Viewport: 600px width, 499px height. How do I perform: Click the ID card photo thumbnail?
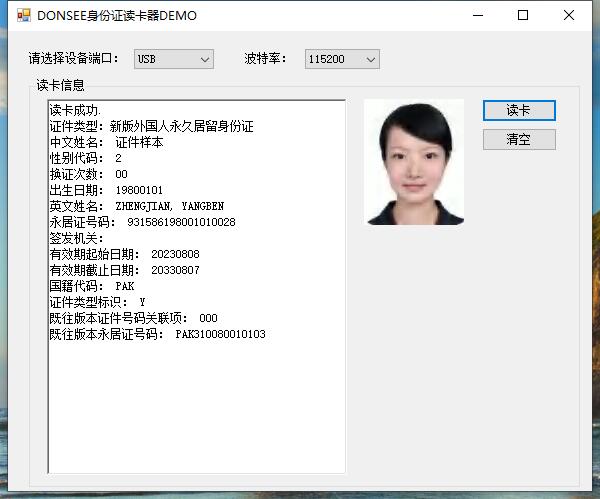coord(414,162)
